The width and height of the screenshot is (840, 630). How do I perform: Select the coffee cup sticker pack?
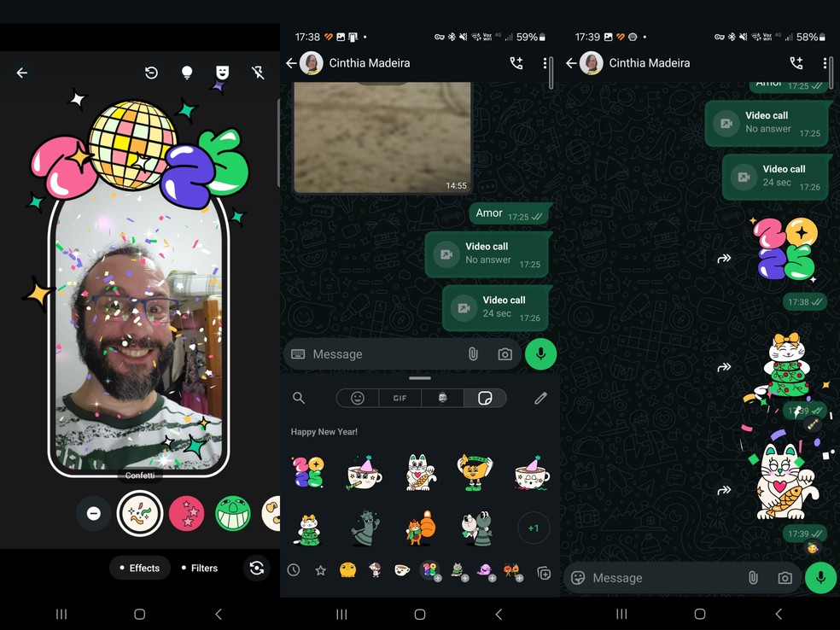click(402, 570)
